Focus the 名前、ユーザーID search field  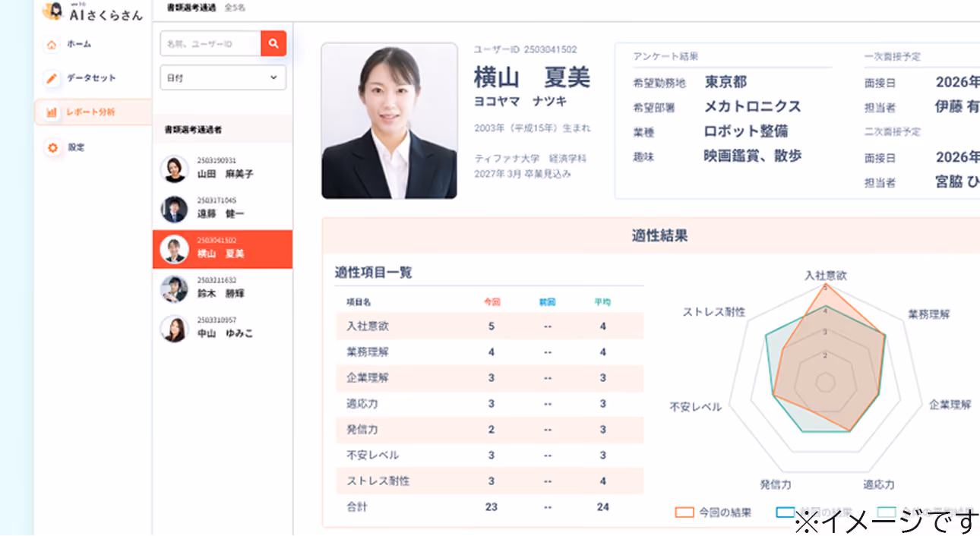(x=210, y=44)
